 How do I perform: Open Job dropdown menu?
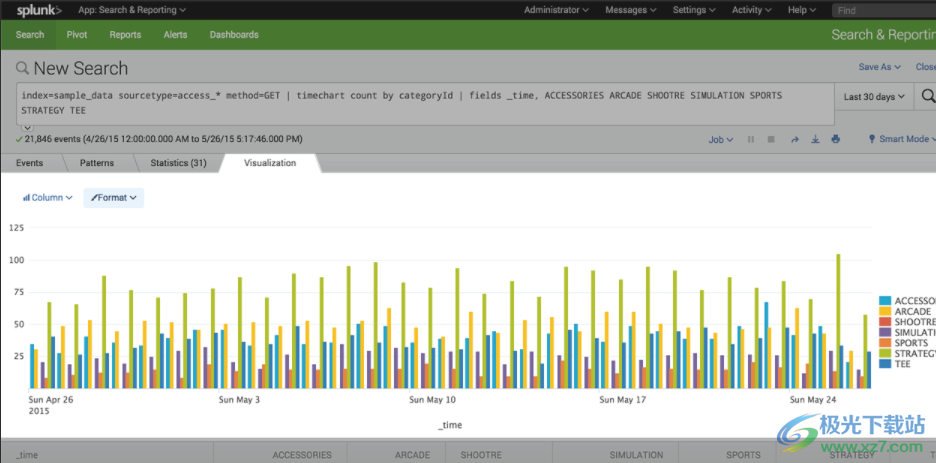click(x=721, y=140)
